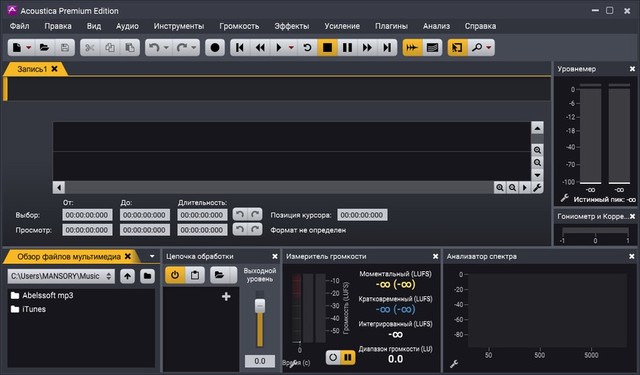Click the Fast forward button
640x375 pixels.
pos(367,48)
